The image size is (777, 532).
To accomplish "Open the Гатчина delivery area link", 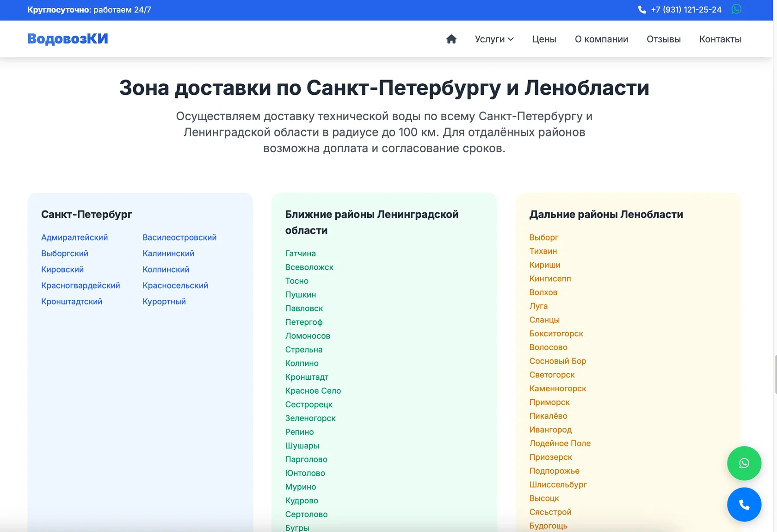I will 300,253.
